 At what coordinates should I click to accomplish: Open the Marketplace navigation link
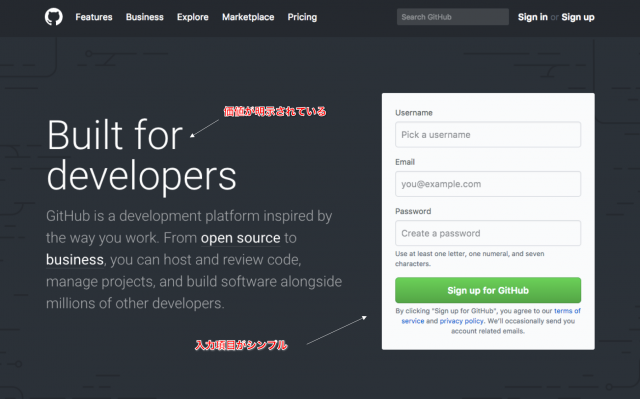pyautogui.click(x=248, y=17)
